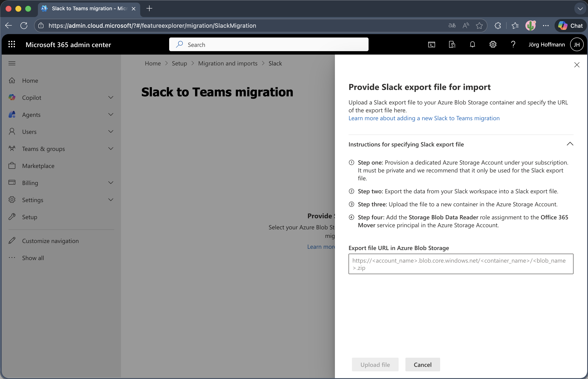Image resolution: width=588 pixels, height=379 pixels.
Task: Open the Customize navigation pencil icon
Action: [12, 240]
